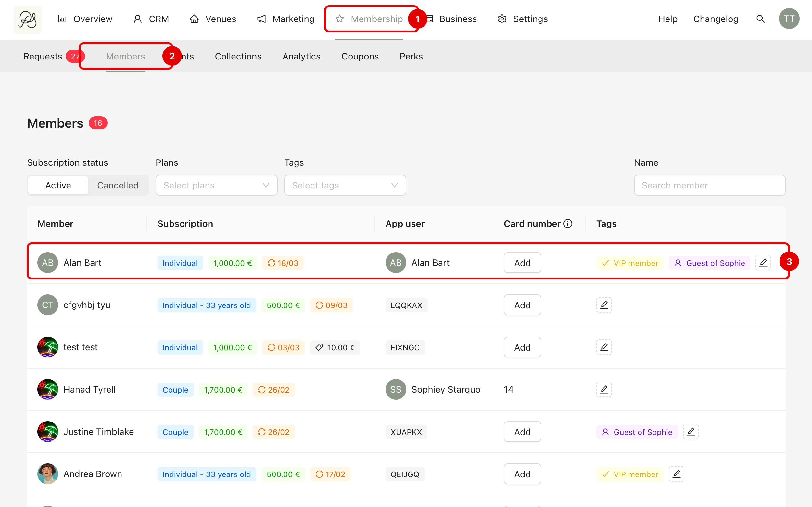
Task: Click edit tags icon for Andrea Brown
Action: [x=676, y=474]
